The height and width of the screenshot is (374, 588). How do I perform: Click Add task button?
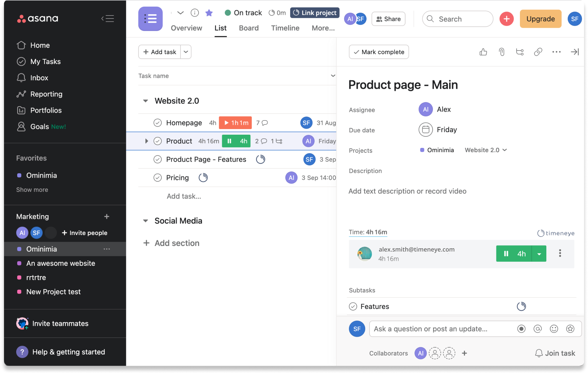tap(160, 52)
